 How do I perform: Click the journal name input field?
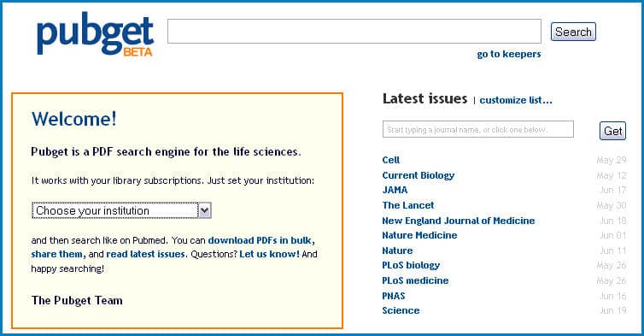click(x=477, y=129)
